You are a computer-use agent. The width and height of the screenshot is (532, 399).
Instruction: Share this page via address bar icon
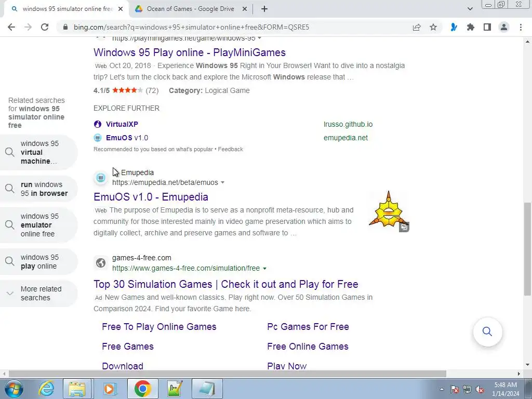(417, 27)
